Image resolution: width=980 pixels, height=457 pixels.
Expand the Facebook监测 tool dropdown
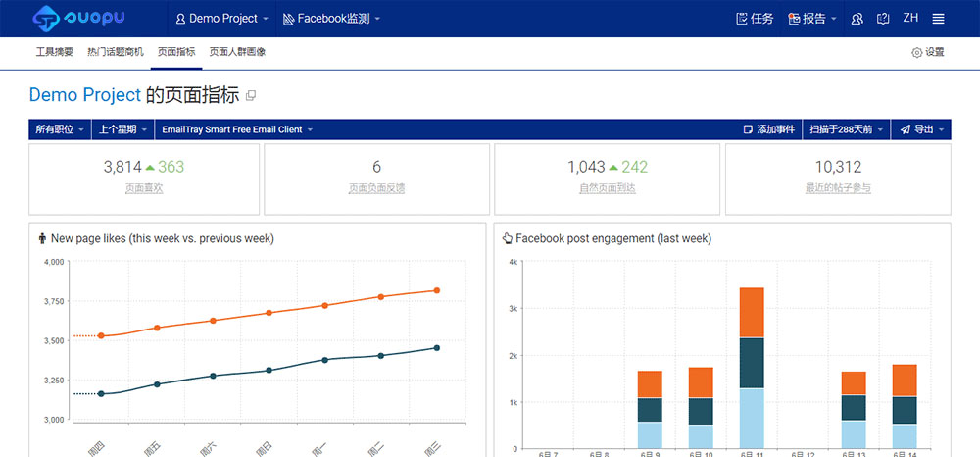coord(331,19)
